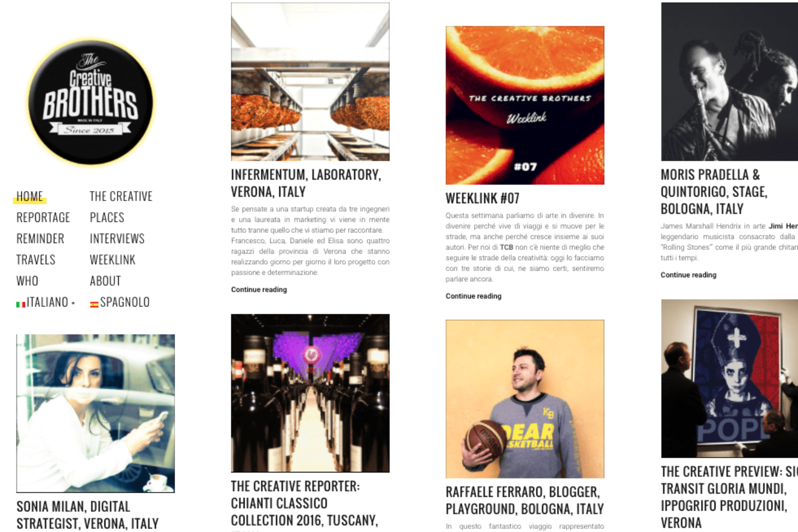
Task: Click the Spanish flag icon
Action: click(x=94, y=304)
